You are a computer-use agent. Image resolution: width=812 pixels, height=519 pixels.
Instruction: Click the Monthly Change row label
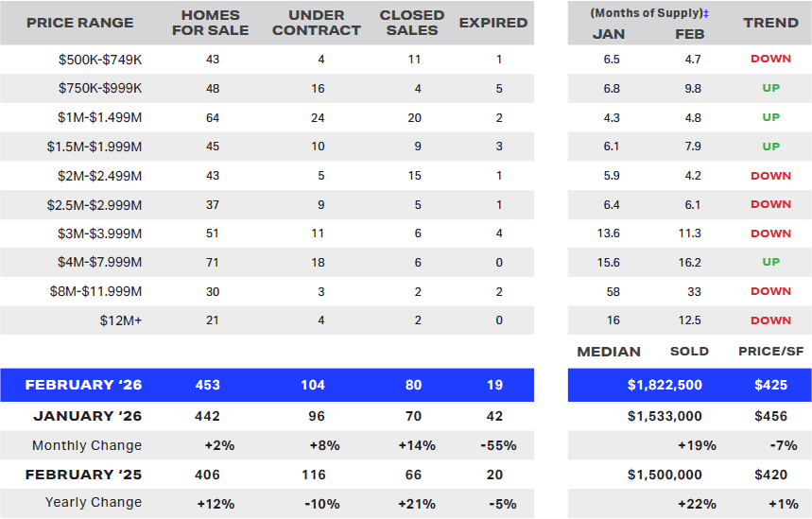click(87, 445)
